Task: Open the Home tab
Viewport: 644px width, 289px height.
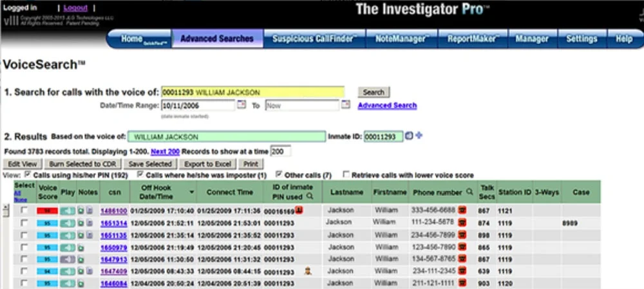Action: (140, 39)
